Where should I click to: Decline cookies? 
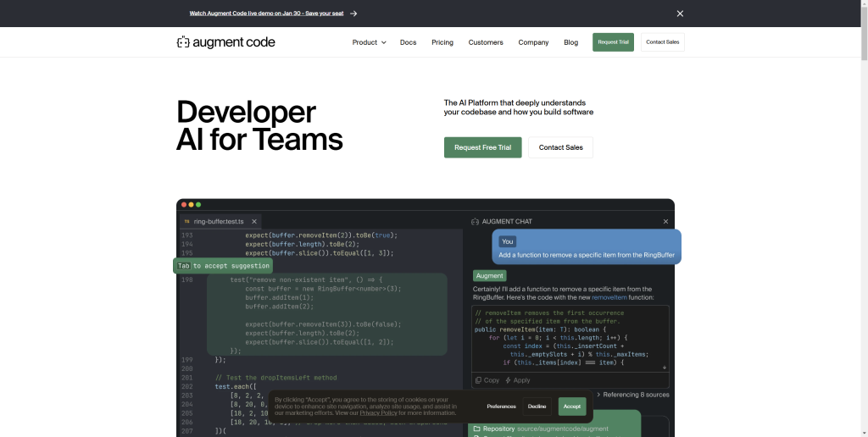point(537,407)
